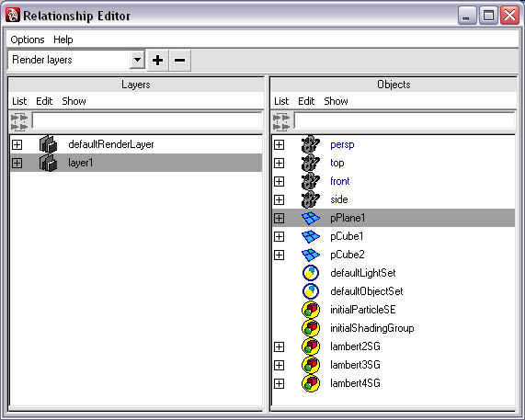Click the pCube1 mesh icon
This screenshot has height=420, width=525.
tap(311, 236)
